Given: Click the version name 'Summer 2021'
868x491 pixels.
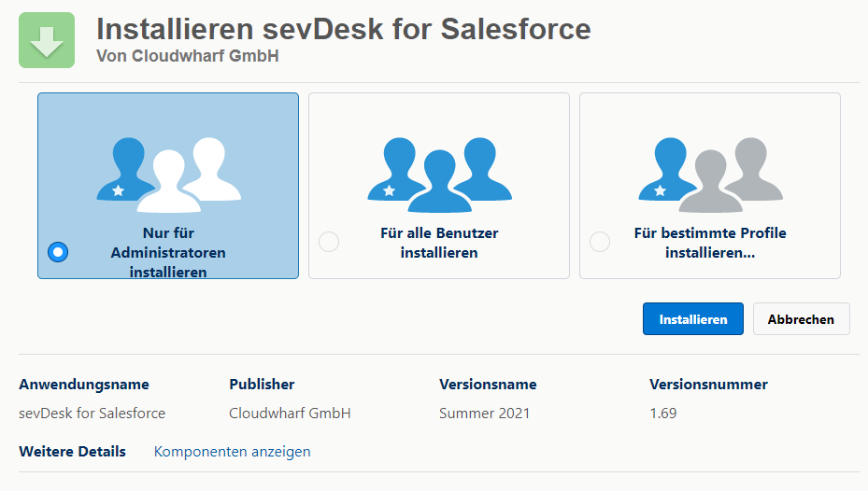Looking at the screenshot, I should [484, 413].
